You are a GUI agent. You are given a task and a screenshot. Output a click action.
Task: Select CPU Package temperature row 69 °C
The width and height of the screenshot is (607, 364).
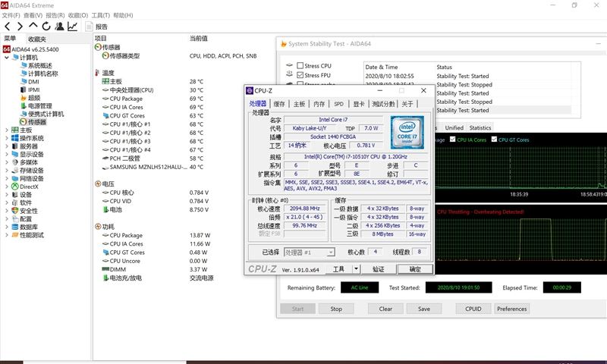click(153, 99)
